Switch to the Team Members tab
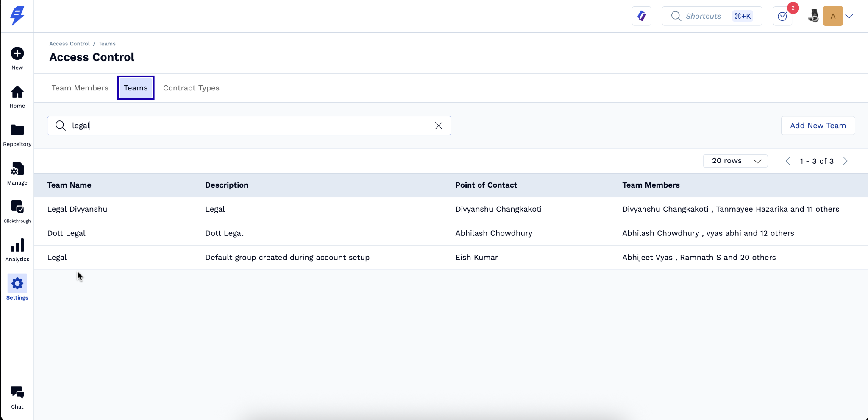Screen dimensions: 868x420 tap(80, 88)
